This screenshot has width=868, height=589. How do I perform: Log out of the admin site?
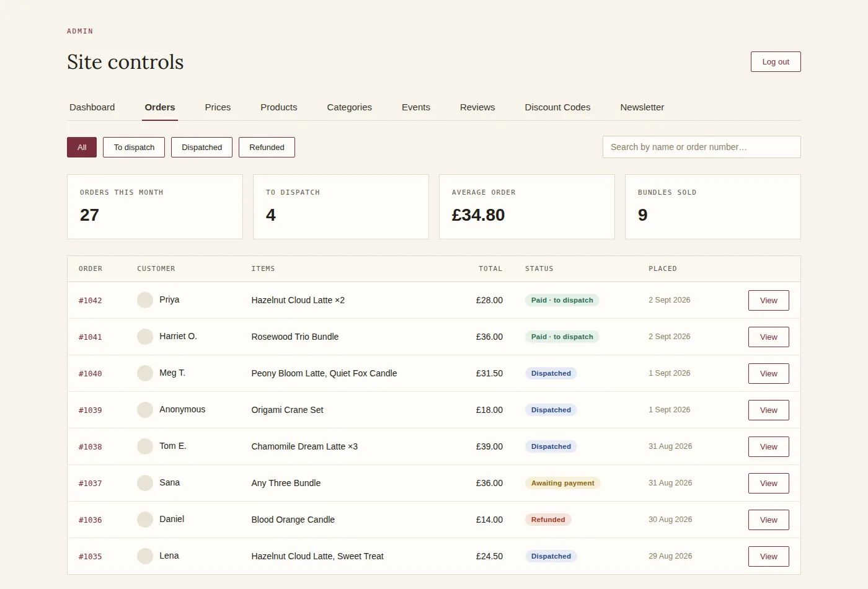point(776,62)
